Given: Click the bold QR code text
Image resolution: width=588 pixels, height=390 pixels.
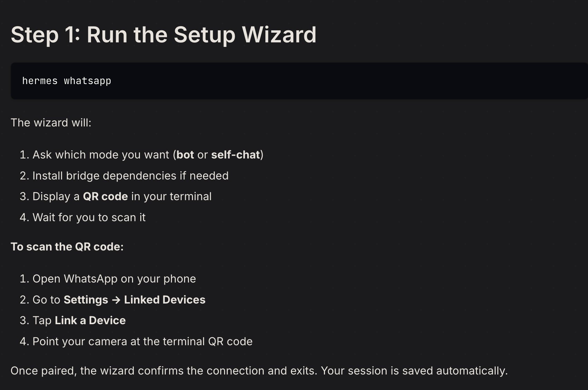Looking at the screenshot, I should 105,196.
